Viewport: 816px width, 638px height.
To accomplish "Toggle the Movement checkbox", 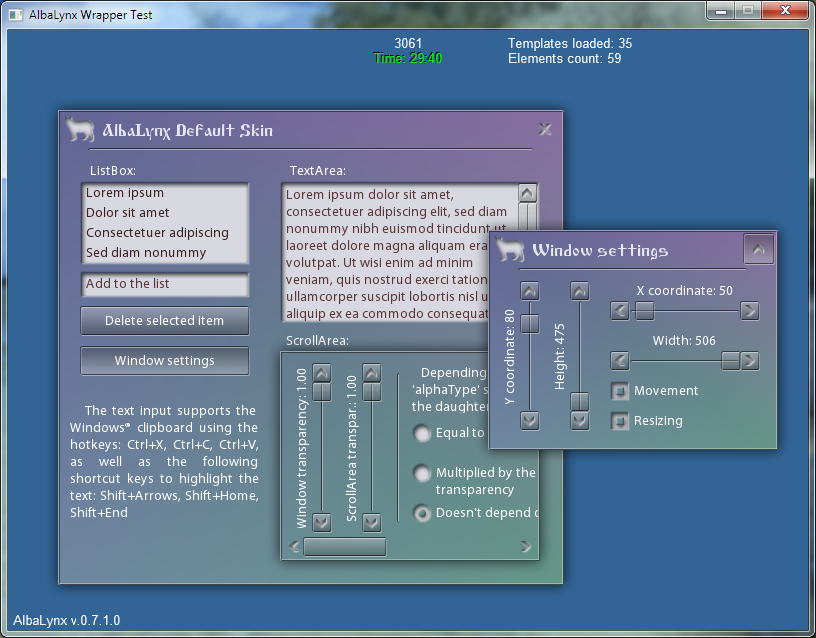I will point(620,391).
